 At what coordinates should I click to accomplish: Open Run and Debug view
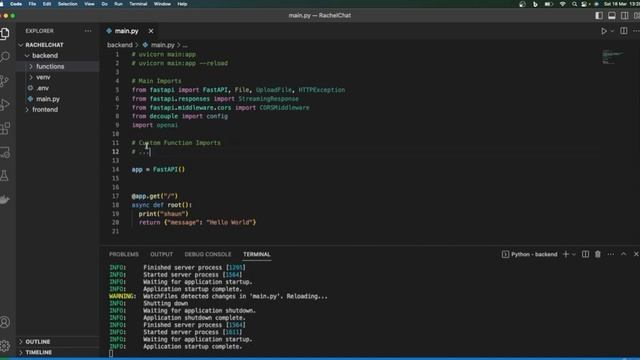tap(5, 104)
